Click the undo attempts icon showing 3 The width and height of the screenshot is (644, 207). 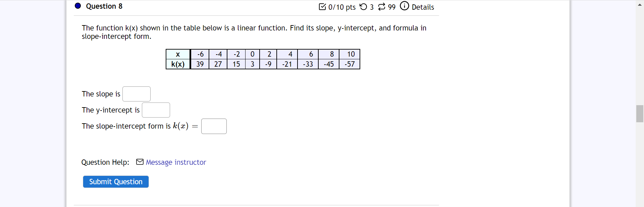point(363,7)
